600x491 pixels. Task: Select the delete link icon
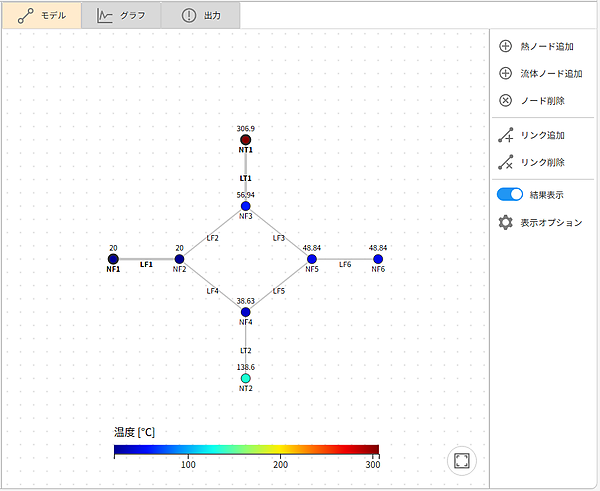pos(506,162)
